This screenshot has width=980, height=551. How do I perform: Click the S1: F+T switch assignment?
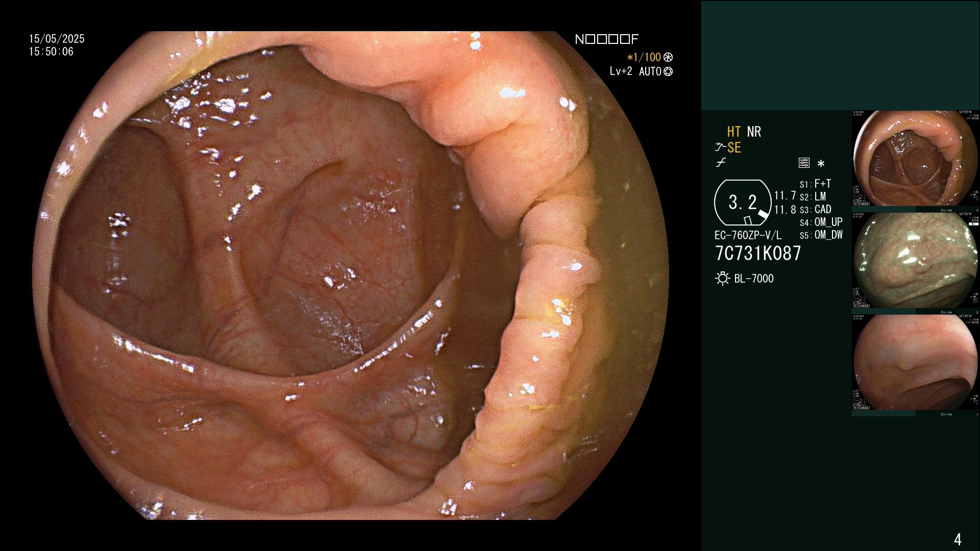pyautogui.click(x=816, y=184)
